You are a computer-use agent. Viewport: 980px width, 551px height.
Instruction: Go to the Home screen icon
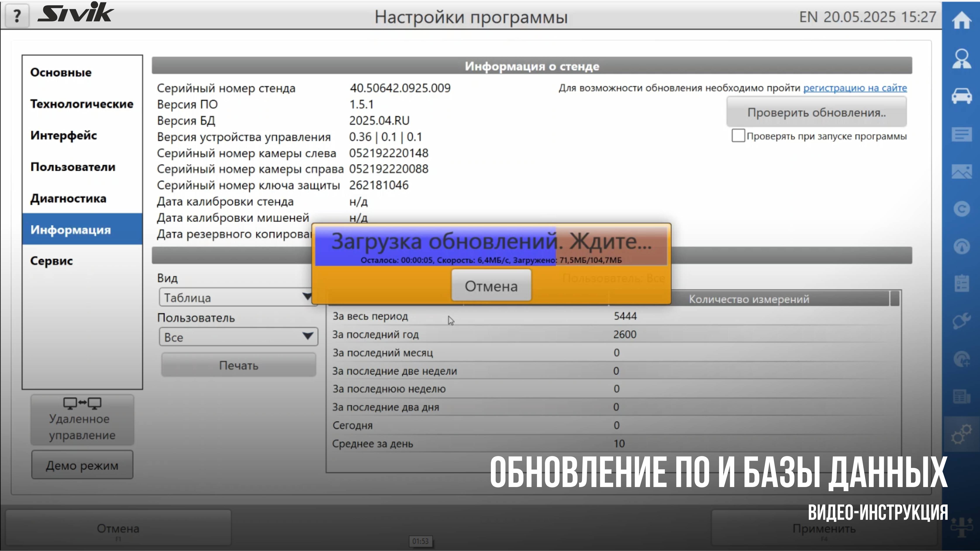[961, 20]
